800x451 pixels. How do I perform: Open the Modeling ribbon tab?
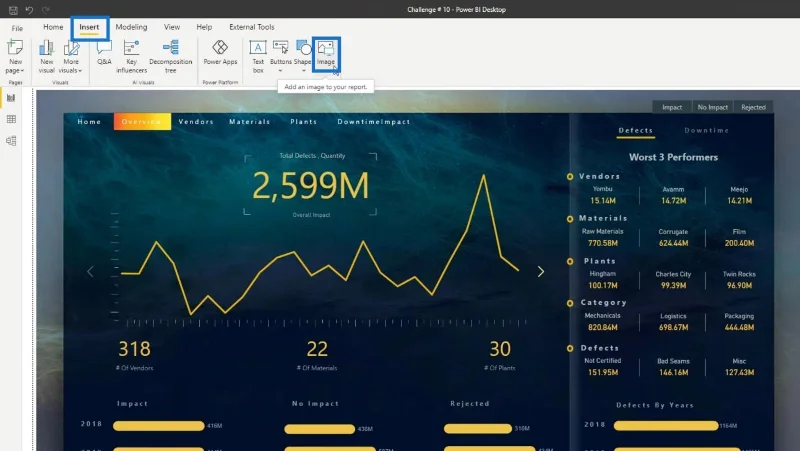pyautogui.click(x=131, y=27)
